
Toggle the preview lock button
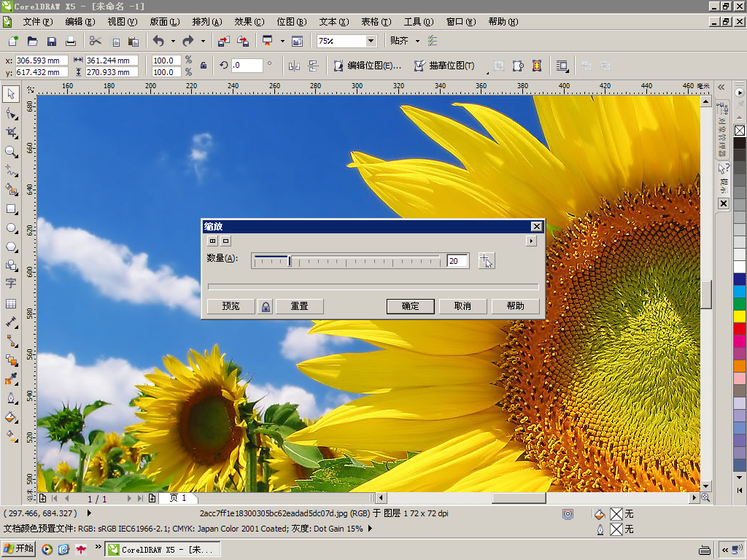click(x=266, y=306)
